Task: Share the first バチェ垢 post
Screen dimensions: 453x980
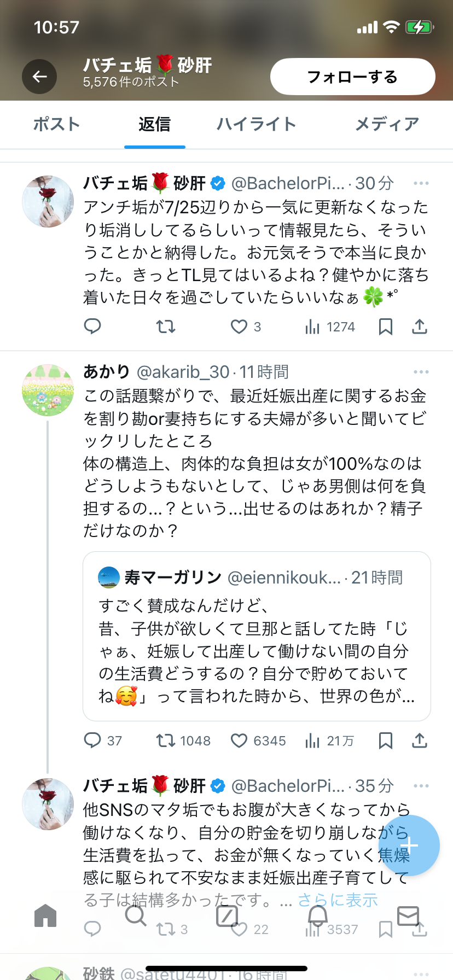Action: [419, 326]
